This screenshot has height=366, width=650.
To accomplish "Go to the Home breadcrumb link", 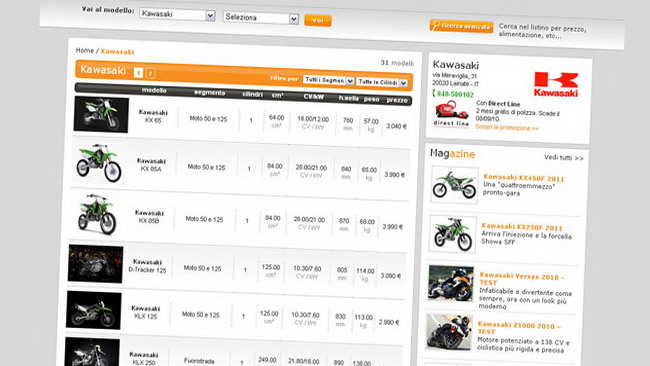I will click(85, 50).
